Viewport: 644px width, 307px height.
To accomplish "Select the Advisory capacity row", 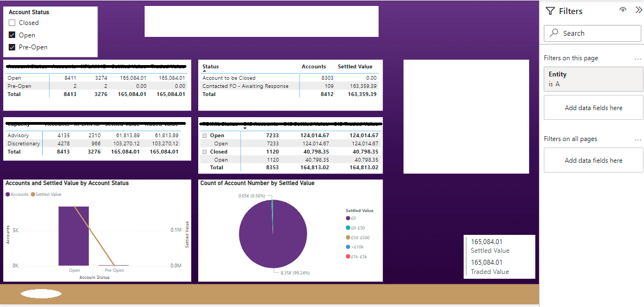I will tap(93, 135).
